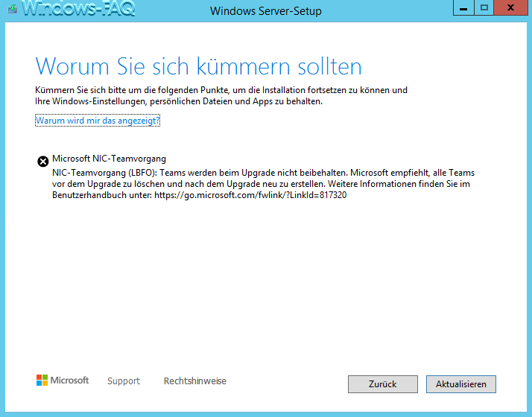Click the paragraph starting 'Kümmern Sie sich bitte'
Image resolution: width=532 pixels, height=417 pixels.
[x=221, y=95]
